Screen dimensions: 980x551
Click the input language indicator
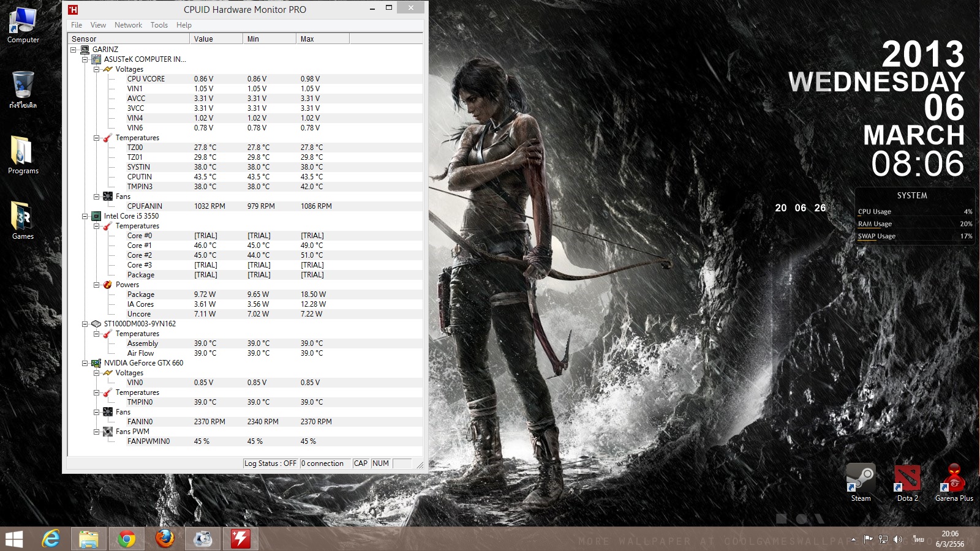pos(918,539)
